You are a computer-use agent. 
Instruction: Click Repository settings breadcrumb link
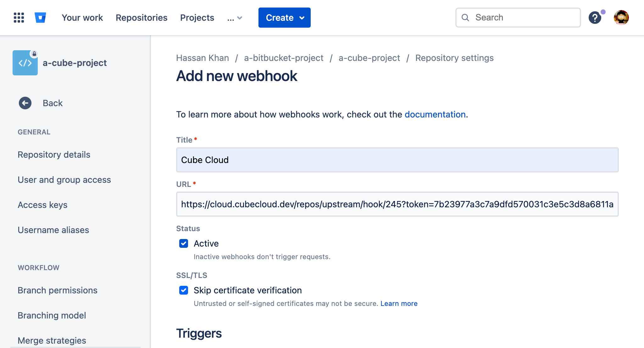454,58
